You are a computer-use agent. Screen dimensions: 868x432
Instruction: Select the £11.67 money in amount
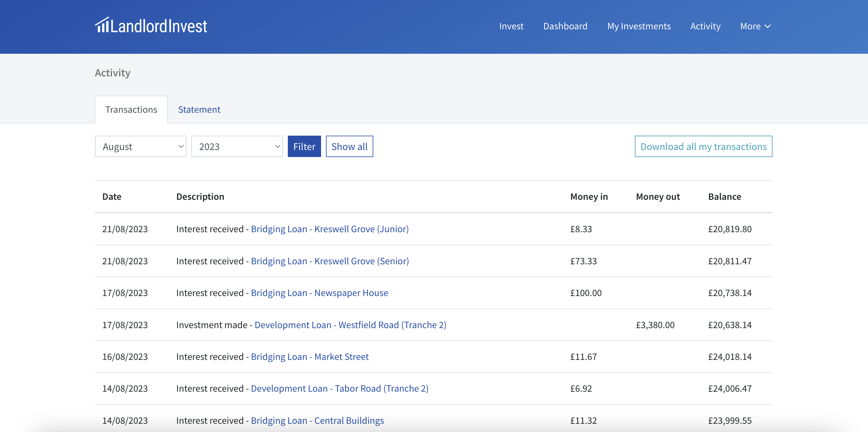pyautogui.click(x=583, y=357)
